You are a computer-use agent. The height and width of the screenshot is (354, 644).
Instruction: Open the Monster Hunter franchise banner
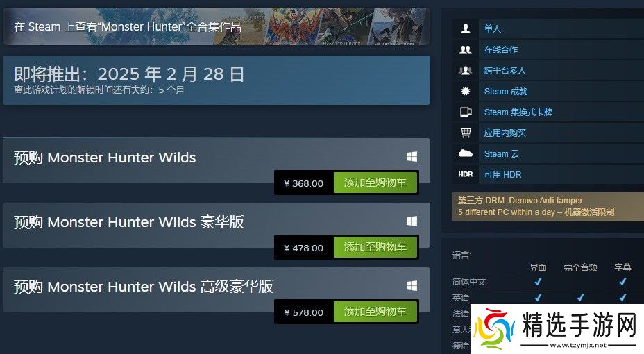click(x=217, y=26)
